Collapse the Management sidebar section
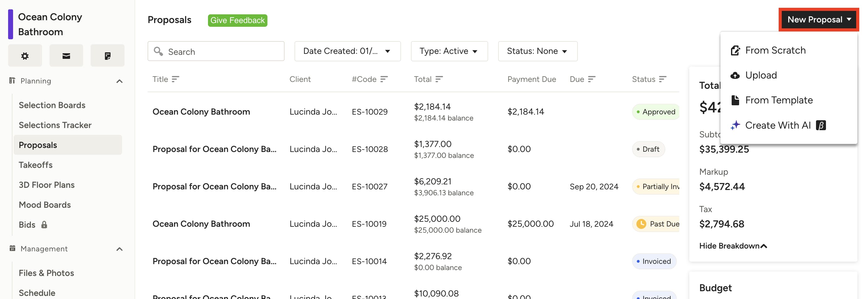Image resolution: width=868 pixels, height=299 pixels. click(x=119, y=249)
